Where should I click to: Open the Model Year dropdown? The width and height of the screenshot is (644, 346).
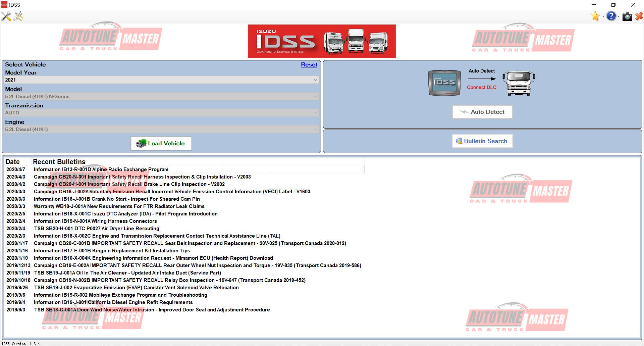[x=315, y=80]
